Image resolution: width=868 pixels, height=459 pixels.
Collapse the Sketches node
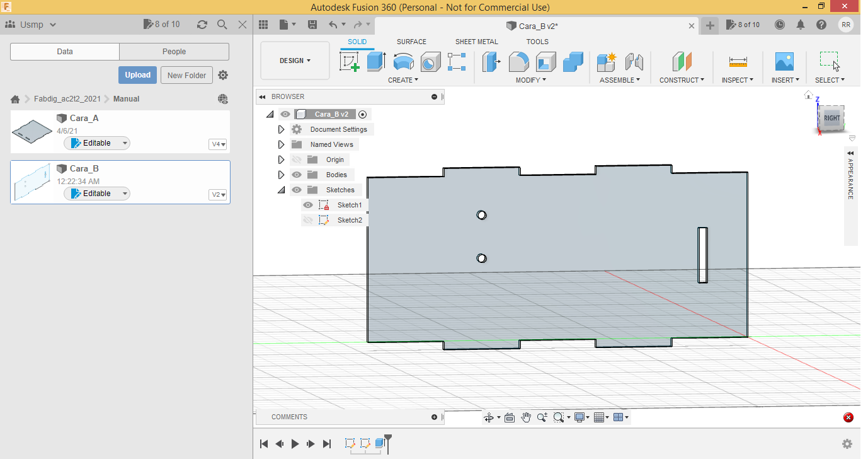click(x=282, y=190)
